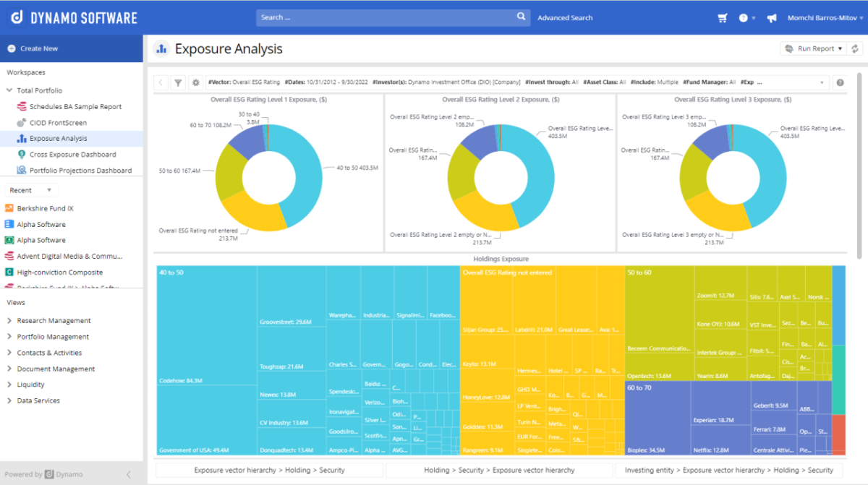Collapse the Total Portfolio workspace
The height and width of the screenshot is (485, 868).
(x=9, y=91)
